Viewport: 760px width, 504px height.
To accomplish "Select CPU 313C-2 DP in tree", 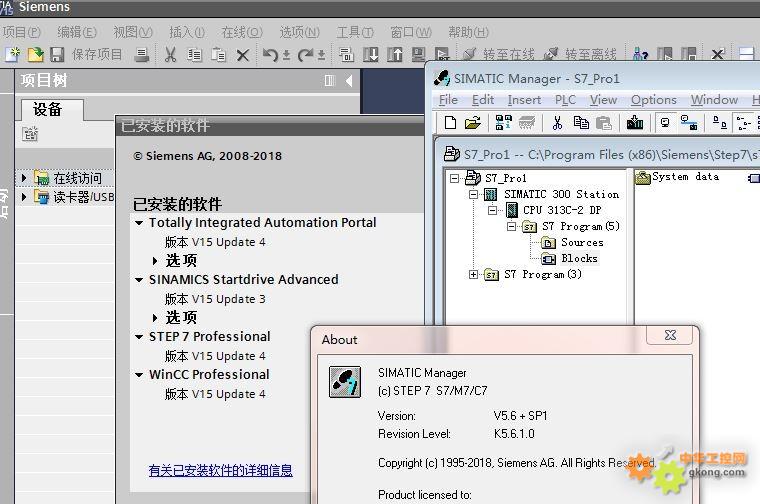I will [x=554, y=210].
